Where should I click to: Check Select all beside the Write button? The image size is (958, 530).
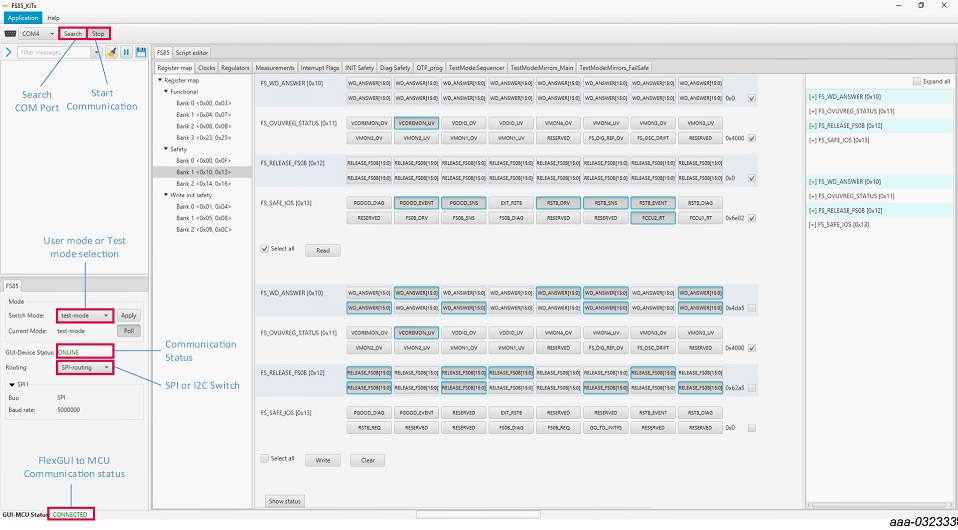[264, 459]
